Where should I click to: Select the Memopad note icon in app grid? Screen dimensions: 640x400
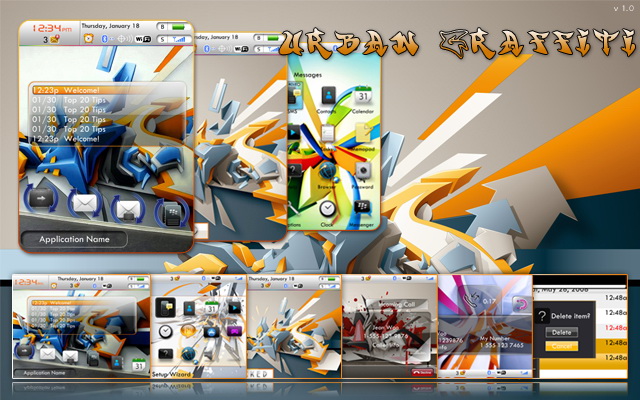(363, 133)
